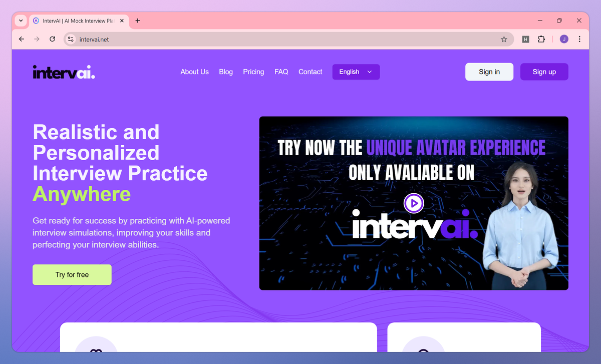
Task: Click the 'Get ready for success' paragraph
Action: (x=131, y=232)
